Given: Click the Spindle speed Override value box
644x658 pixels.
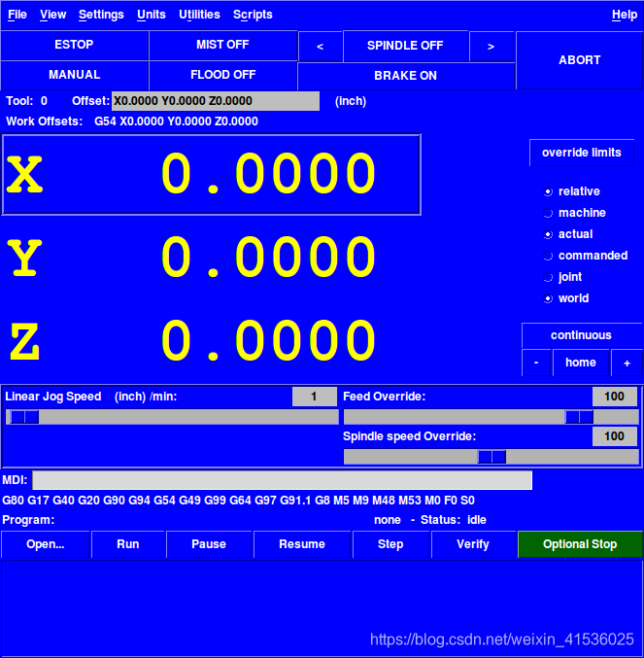Looking at the screenshot, I should (615, 436).
